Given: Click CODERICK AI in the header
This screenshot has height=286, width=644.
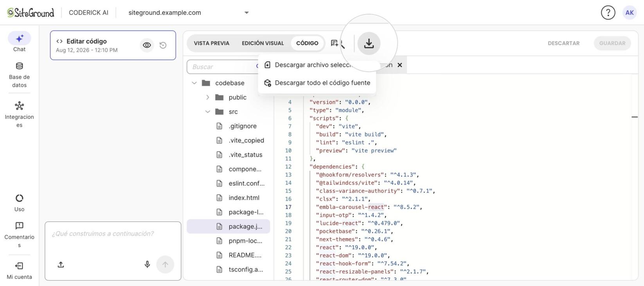Looking at the screenshot, I should tap(88, 13).
